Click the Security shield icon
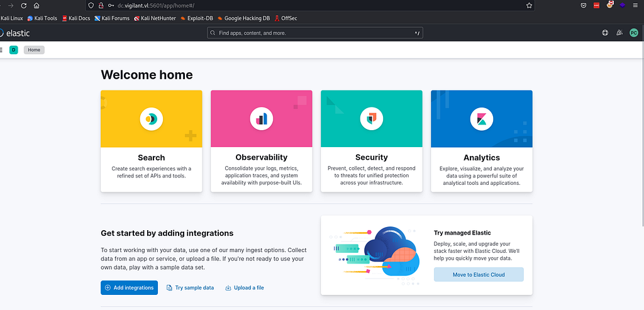The width and height of the screenshot is (644, 310). [x=372, y=119]
